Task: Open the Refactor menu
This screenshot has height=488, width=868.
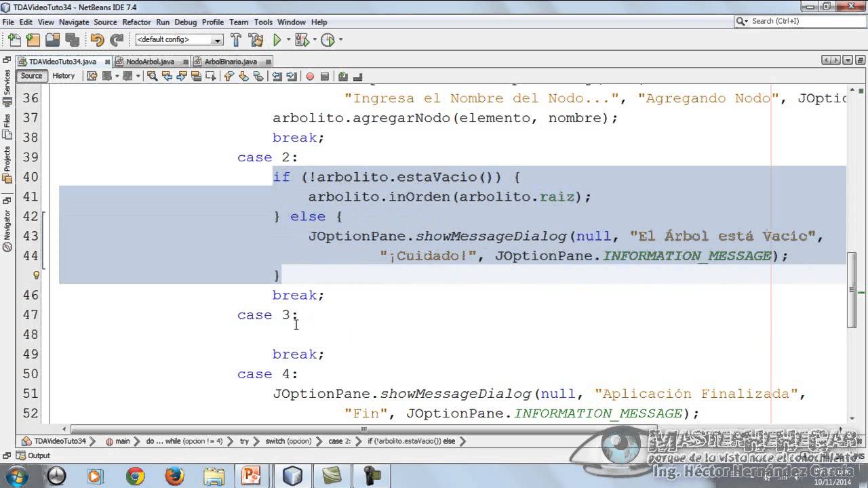Action: (136, 22)
